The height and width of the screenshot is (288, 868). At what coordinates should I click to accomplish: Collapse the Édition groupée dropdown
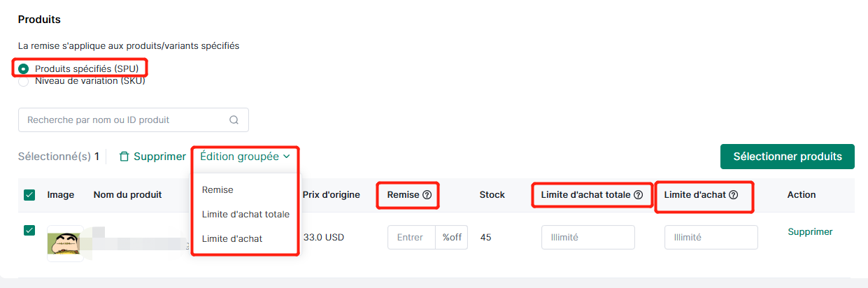(x=245, y=157)
